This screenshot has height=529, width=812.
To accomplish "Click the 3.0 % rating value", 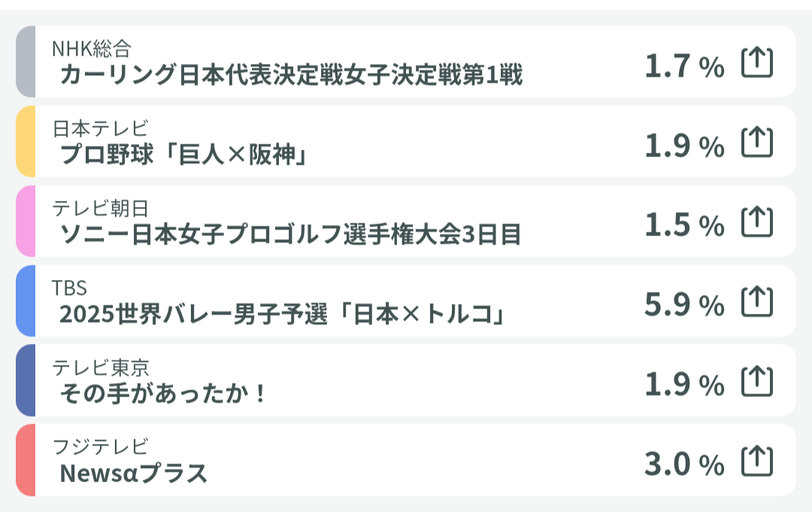I will click(683, 463).
